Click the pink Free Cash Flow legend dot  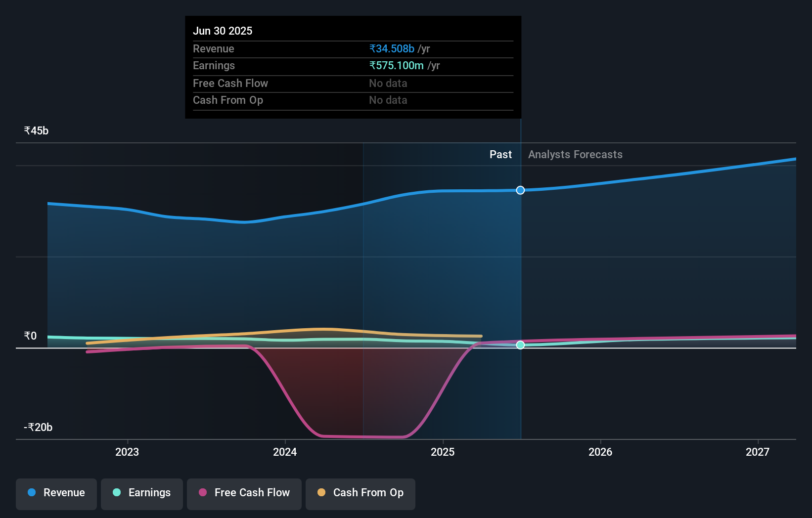202,493
